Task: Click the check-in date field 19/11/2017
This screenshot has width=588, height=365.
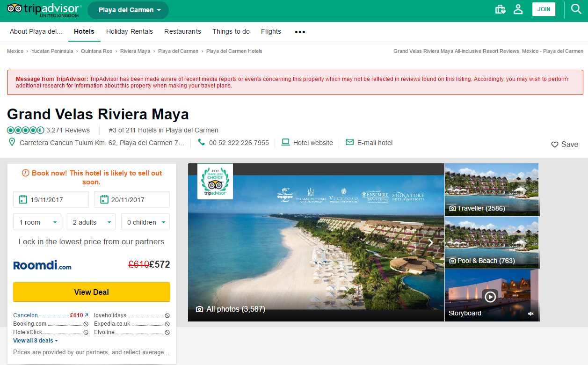Action: point(51,199)
